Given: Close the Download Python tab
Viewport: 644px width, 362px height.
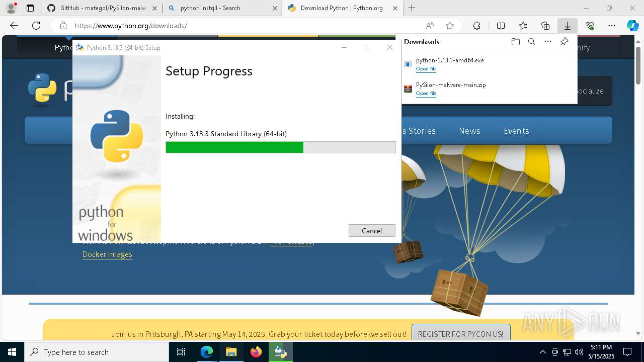Looking at the screenshot, I should (395, 8).
